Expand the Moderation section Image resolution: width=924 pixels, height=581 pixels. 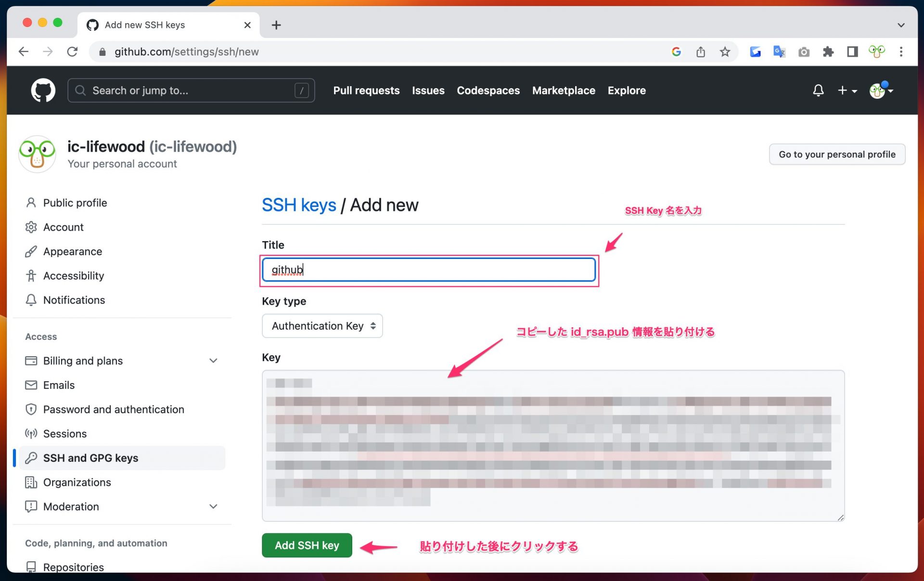point(213,506)
